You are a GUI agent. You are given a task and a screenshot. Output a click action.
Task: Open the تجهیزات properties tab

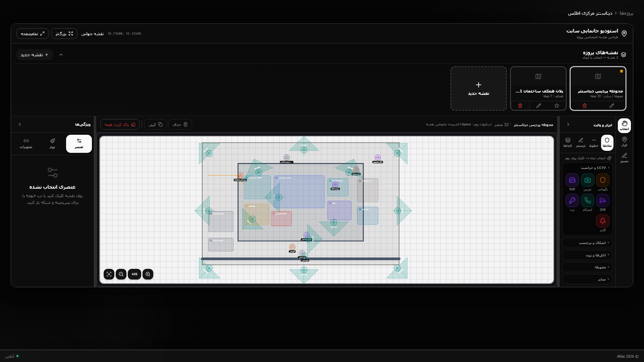pyautogui.click(x=26, y=144)
